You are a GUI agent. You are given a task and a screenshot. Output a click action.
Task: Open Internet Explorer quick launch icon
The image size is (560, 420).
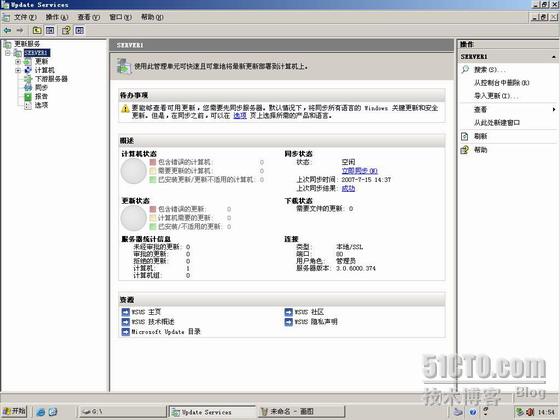click(41, 412)
